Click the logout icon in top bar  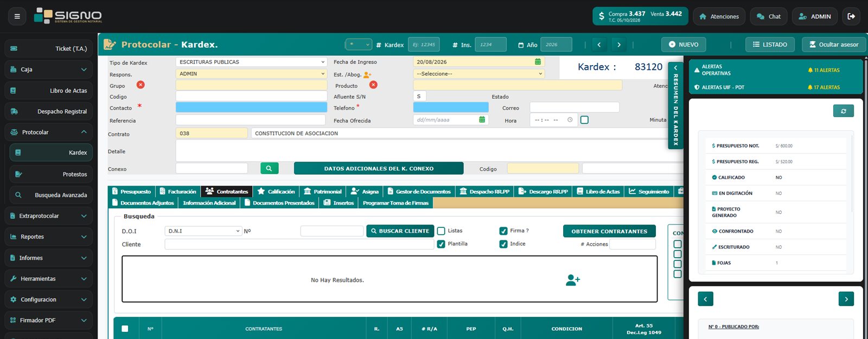click(851, 16)
